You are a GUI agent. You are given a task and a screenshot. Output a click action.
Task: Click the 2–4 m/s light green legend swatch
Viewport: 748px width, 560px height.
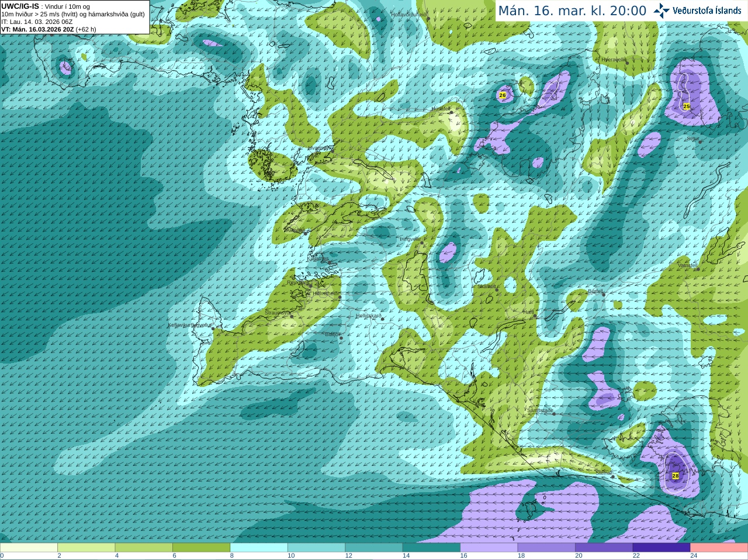[86, 547]
